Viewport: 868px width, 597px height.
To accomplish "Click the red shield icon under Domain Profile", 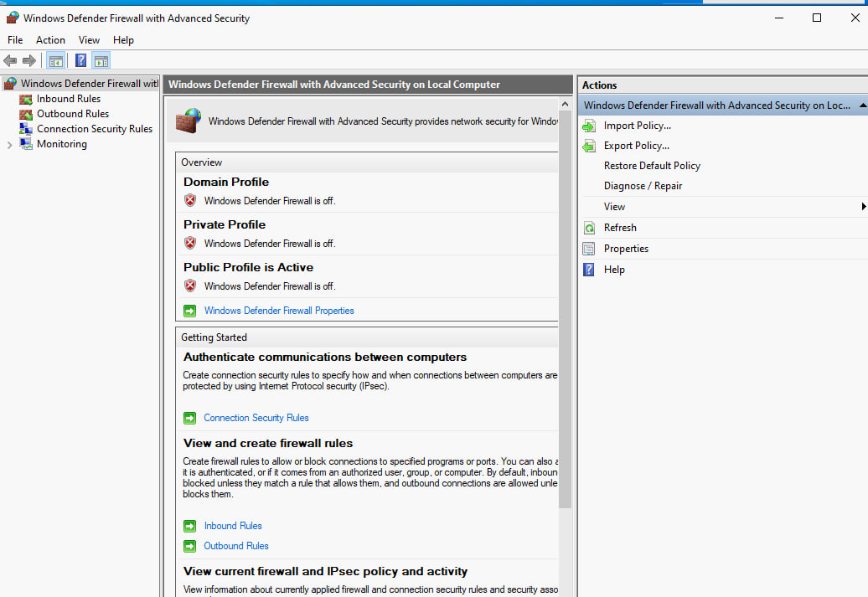I will (x=190, y=200).
